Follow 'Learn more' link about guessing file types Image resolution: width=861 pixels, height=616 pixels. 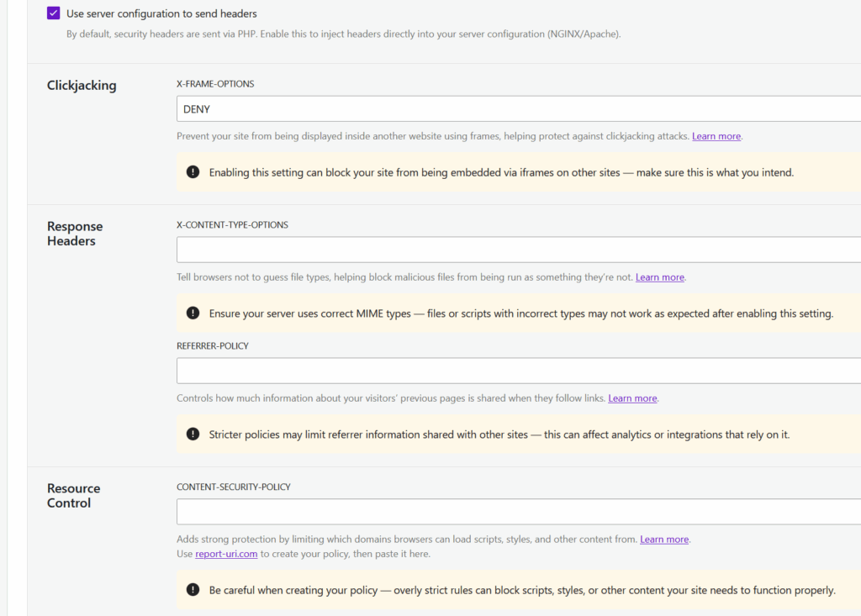[x=660, y=277]
